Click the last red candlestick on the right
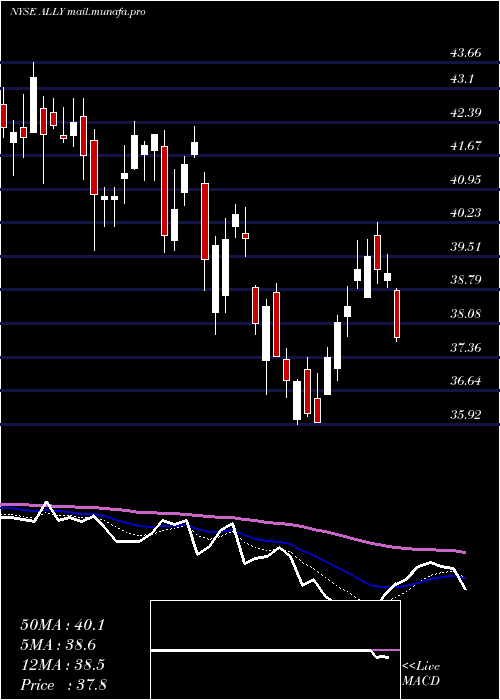500x700 pixels. coord(396,314)
